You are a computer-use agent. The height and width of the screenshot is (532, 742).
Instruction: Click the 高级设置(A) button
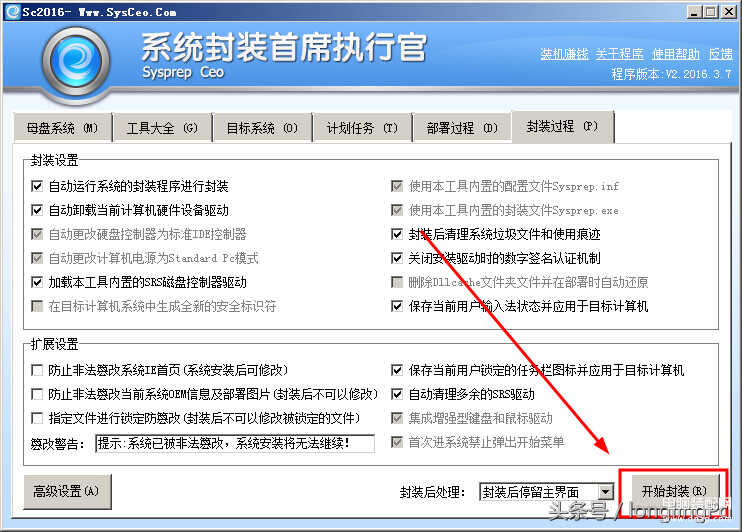pyautogui.click(x=67, y=491)
